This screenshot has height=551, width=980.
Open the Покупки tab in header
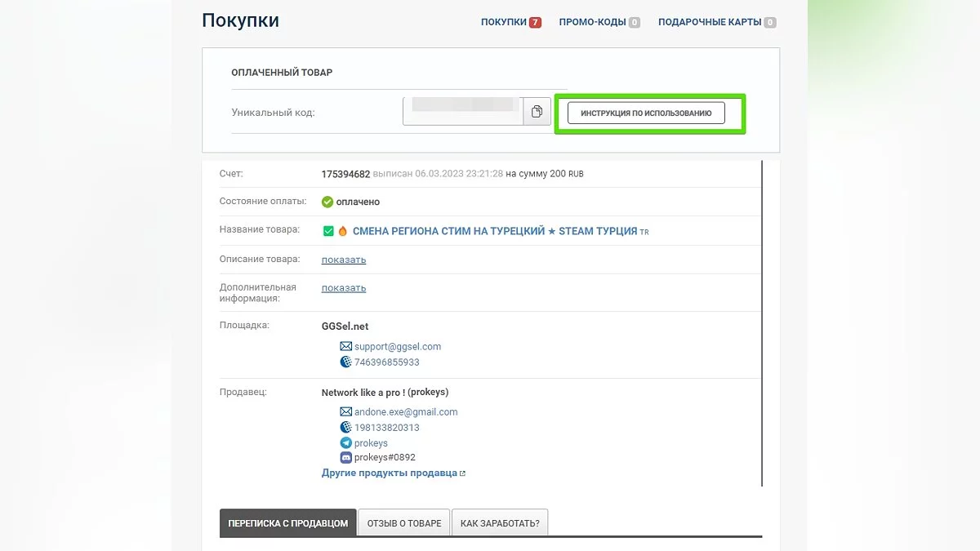[504, 22]
